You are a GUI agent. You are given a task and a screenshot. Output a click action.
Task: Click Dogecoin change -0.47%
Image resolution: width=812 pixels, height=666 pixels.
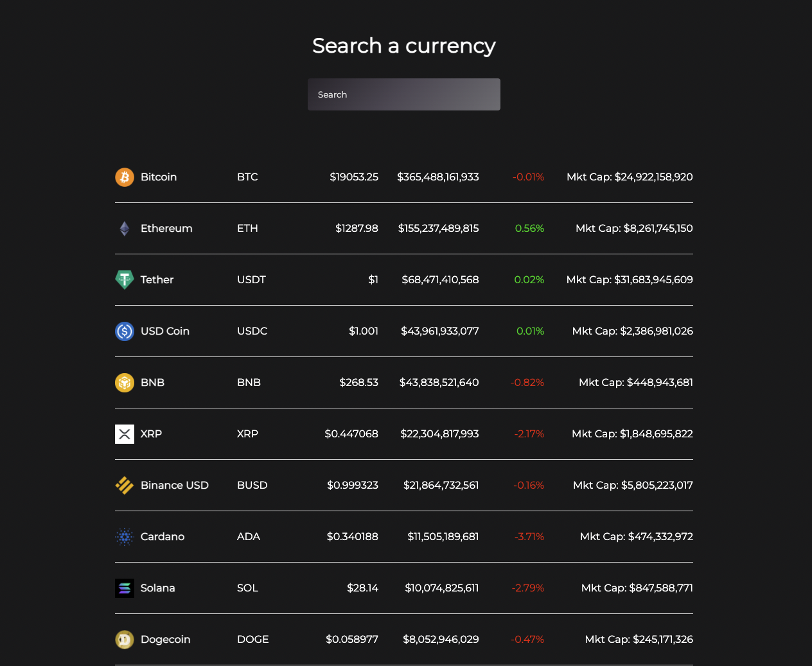527,640
